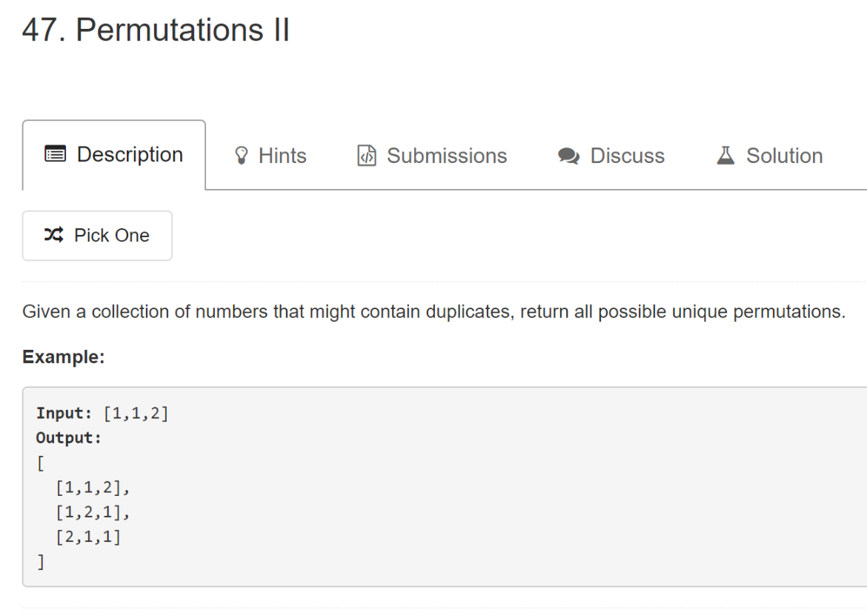Viewport: 867px width, 616px height.
Task: Click the shuffle icon in Pick One
Action: [x=54, y=235]
